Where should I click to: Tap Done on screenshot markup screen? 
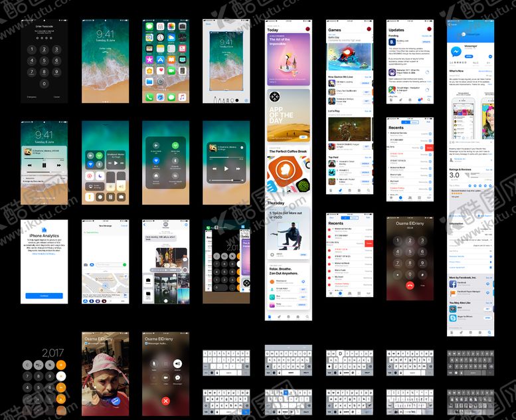click(208, 24)
